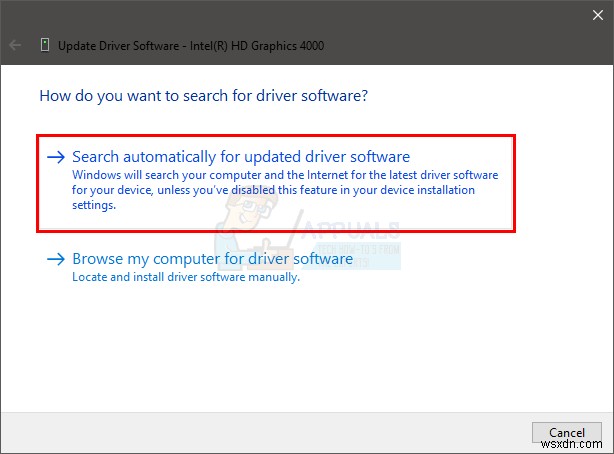This screenshot has width=614, height=454.
Task: Click 'Locate and install driver software manually' text
Action: (x=186, y=277)
